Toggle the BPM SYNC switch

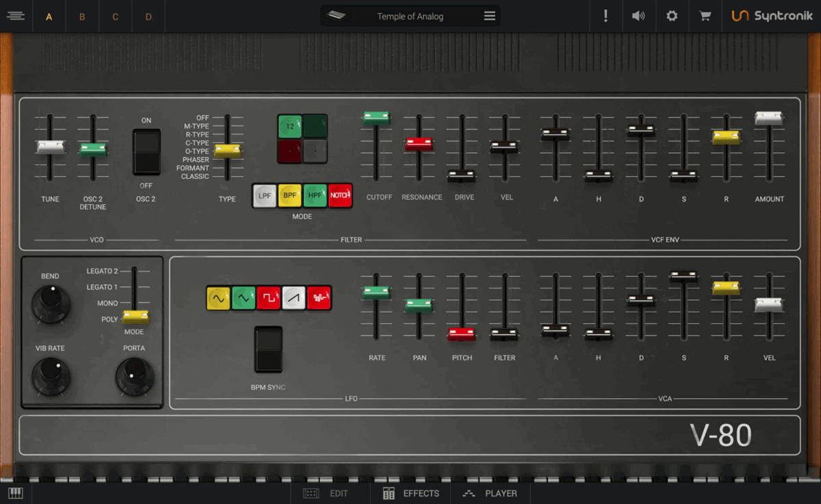pyautogui.click(x=268, y=349)
